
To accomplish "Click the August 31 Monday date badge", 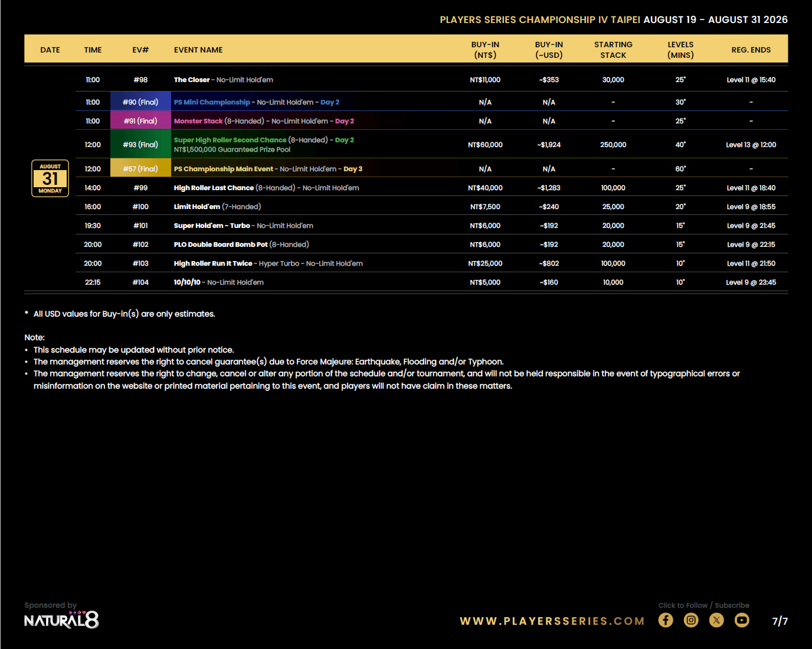I will [x=50, y=178].
